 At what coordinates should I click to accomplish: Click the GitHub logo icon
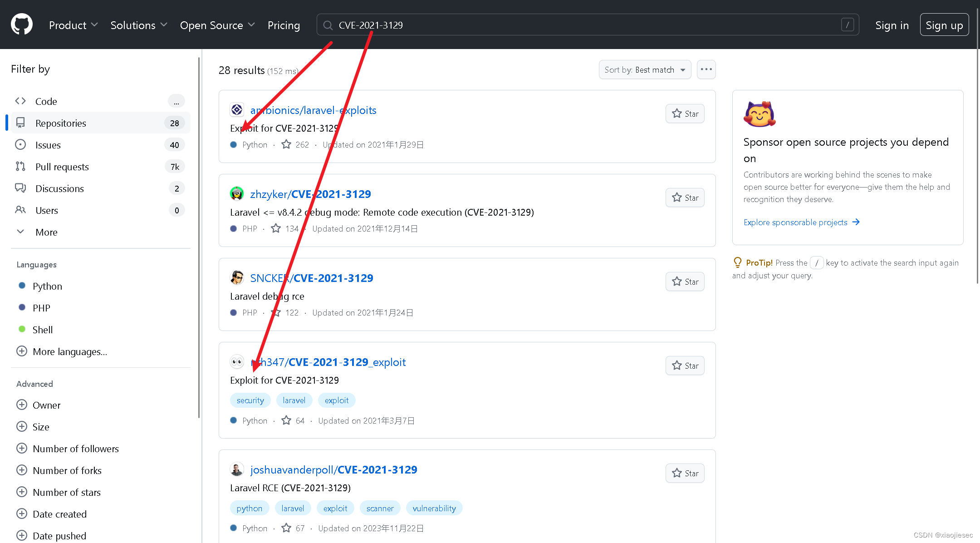tap(21, 24)
